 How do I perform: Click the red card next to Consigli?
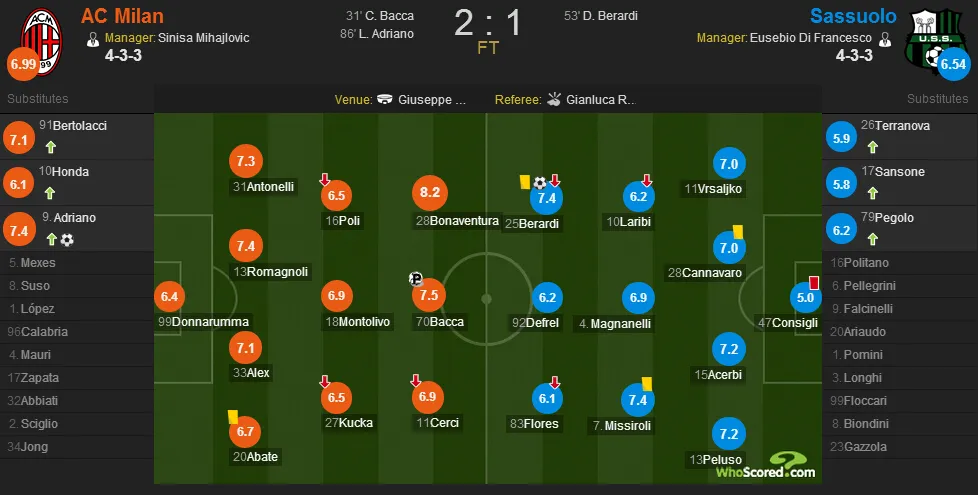click(813, 282)
